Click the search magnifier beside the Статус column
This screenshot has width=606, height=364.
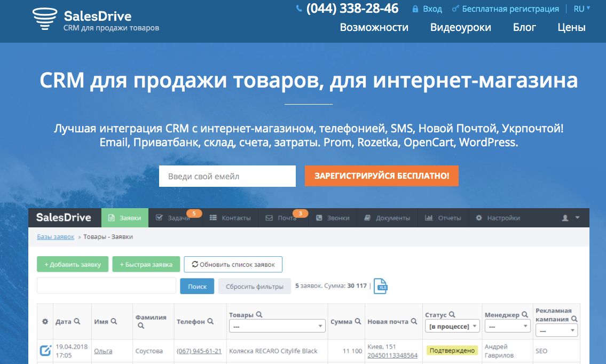[x=451, y=314]
